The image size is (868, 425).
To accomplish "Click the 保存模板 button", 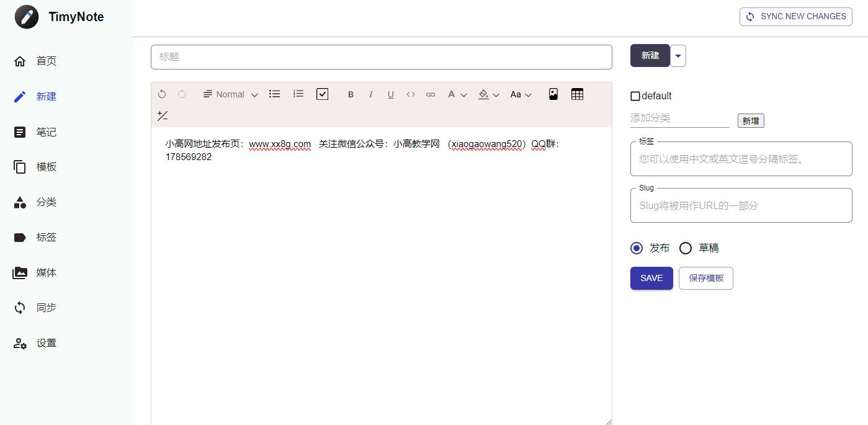I will (x=706, y=278).
